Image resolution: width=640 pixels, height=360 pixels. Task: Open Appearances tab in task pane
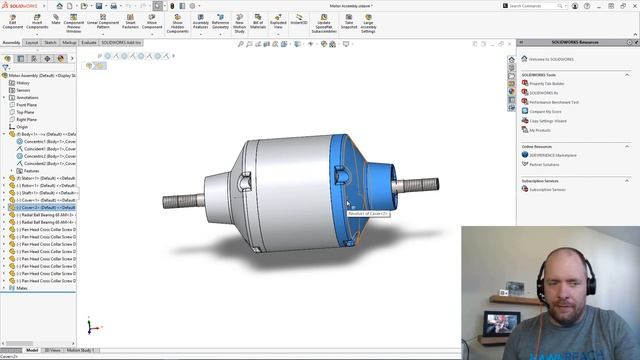tap(511, 92)
